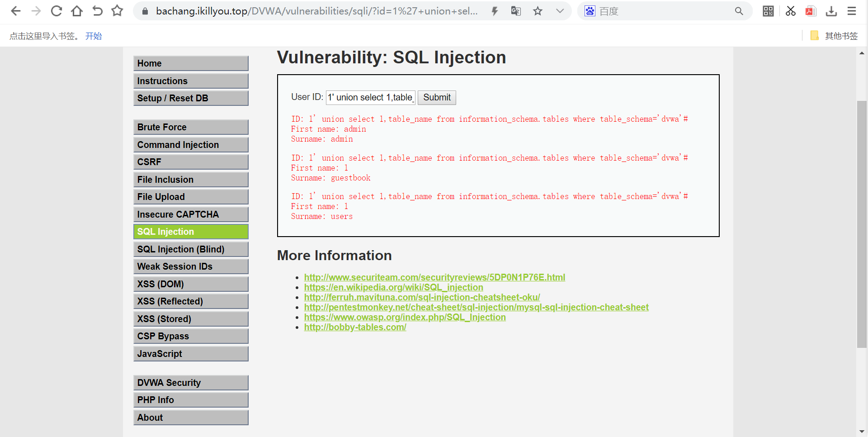
Task: Click the scrollbar down arrow
Action: coord(862,432)
